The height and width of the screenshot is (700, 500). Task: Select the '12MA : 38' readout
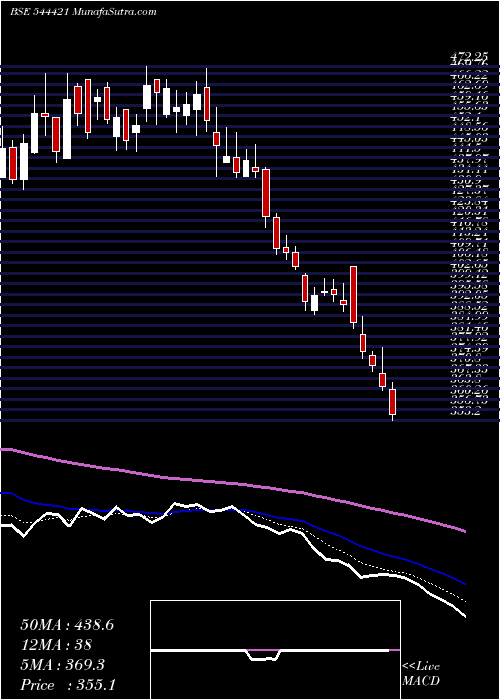click(56, 645)
